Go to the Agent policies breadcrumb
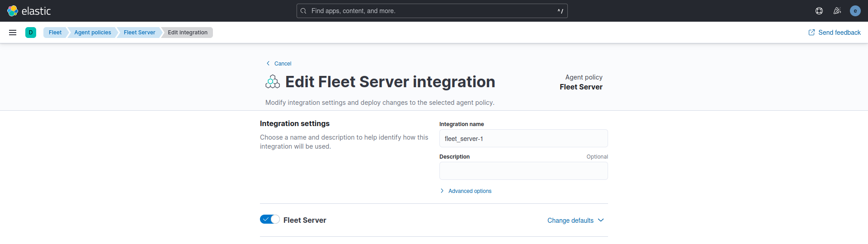The height and width of the screenshot is (244, 868). pyautogui.click(x=93, y=33)
